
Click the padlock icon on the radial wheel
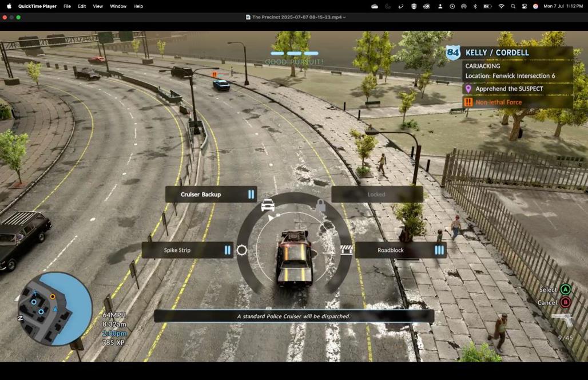point(320,205)
